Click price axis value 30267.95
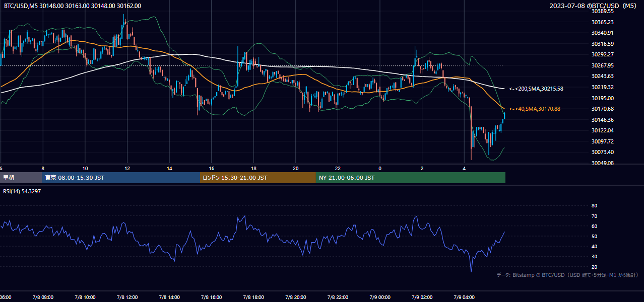The height and width of the screenshot is (302, 644). [603, 65]
